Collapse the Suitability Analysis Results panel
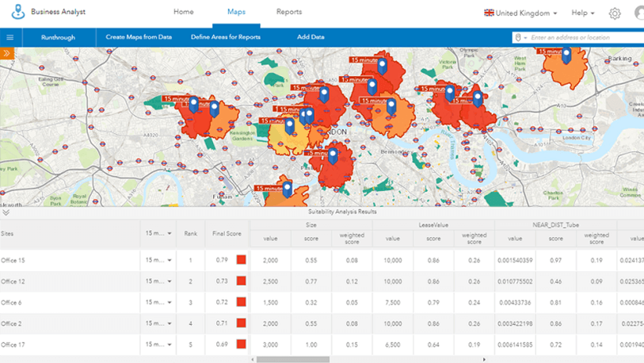Image resolution: width=644 pixels, height=363 pixels. 6,212
